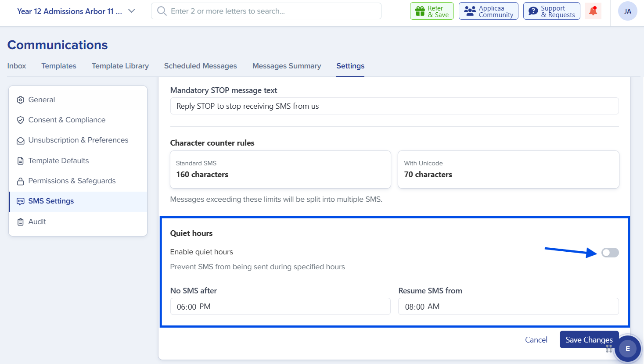Switch to the Inbox tab
The width and height of the screenshot is (644, 364).
point(17,66)
